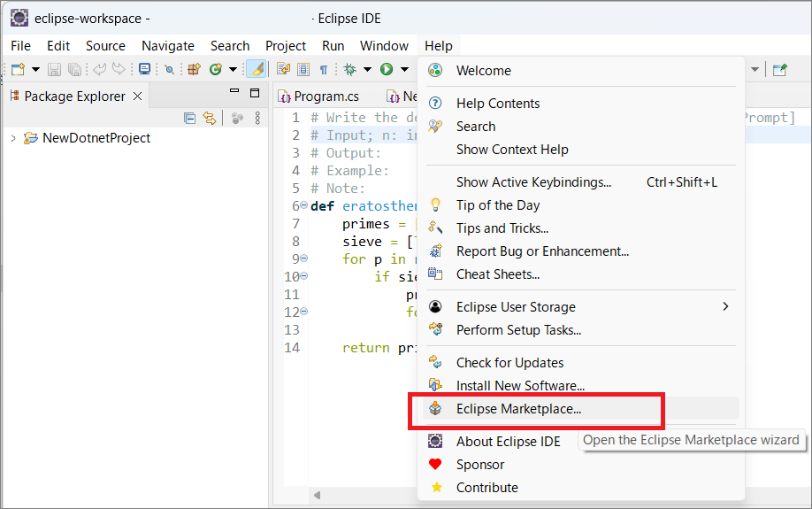This screenshot has height=509, width=812.
Task: Choose Check for Updates
Action: click(x=509, y=362)
